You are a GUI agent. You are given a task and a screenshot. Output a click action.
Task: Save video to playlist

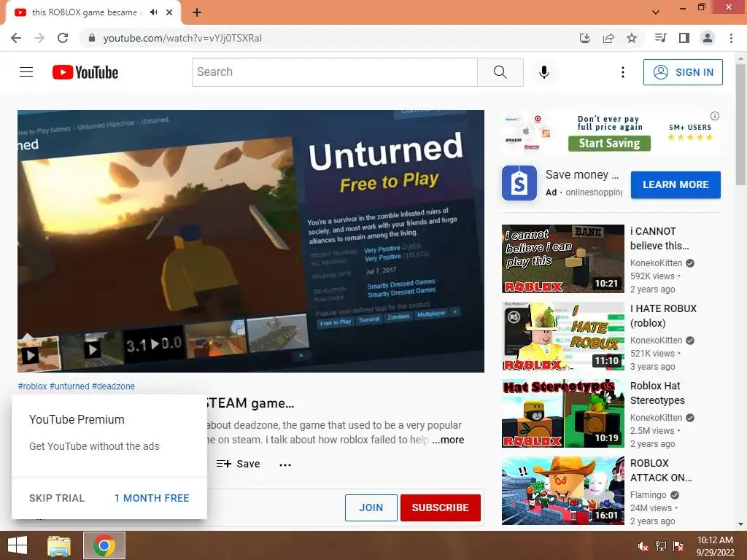(x=239, y=464)
